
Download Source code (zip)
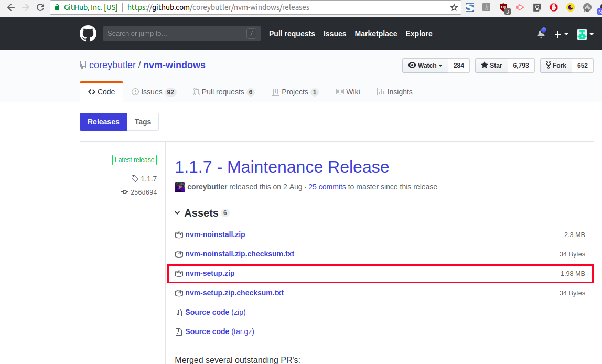pos(216,312)
